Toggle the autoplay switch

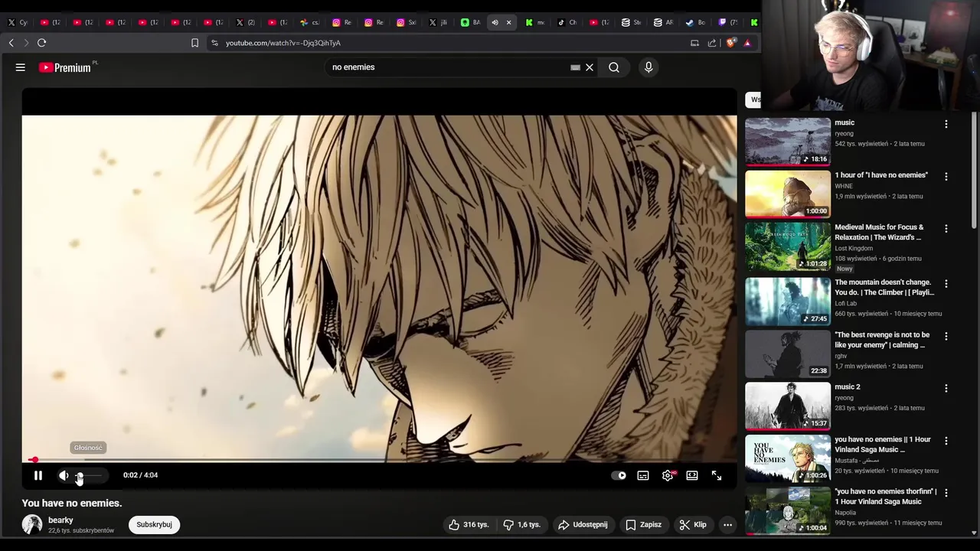point(619,475)
